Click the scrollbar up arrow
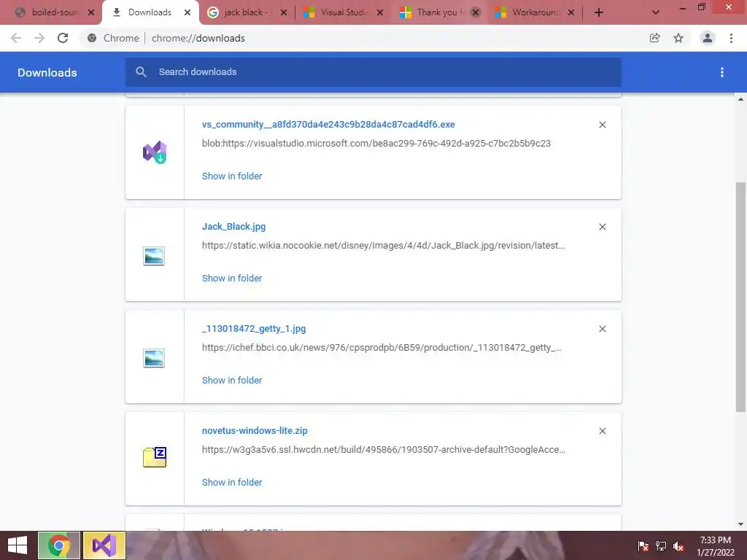The image size is (747, 560). tap(740, 99)
